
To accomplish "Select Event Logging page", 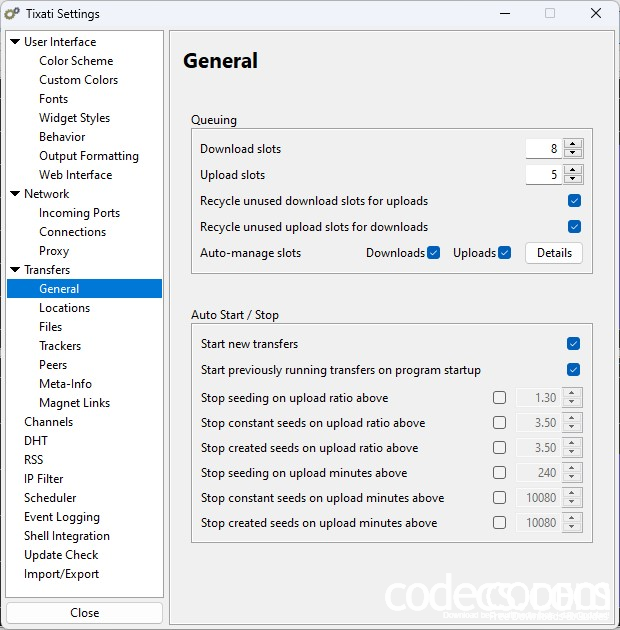I will coord(61,516).
